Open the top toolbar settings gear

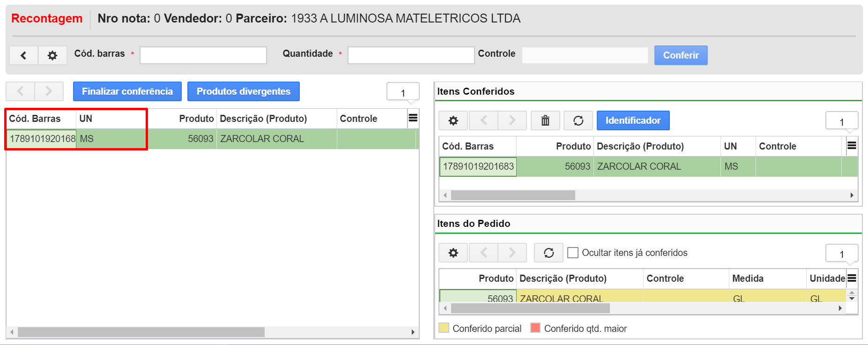pyautogui.click(x=52, y=55)
